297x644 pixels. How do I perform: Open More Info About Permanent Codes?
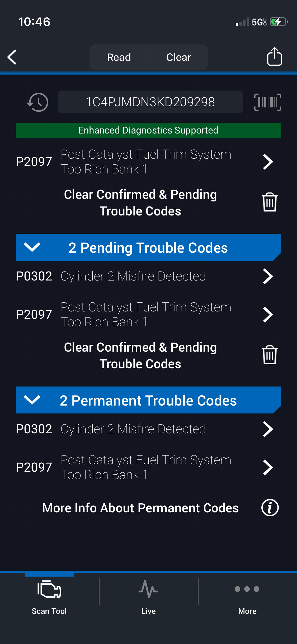(x=140, y=508)
